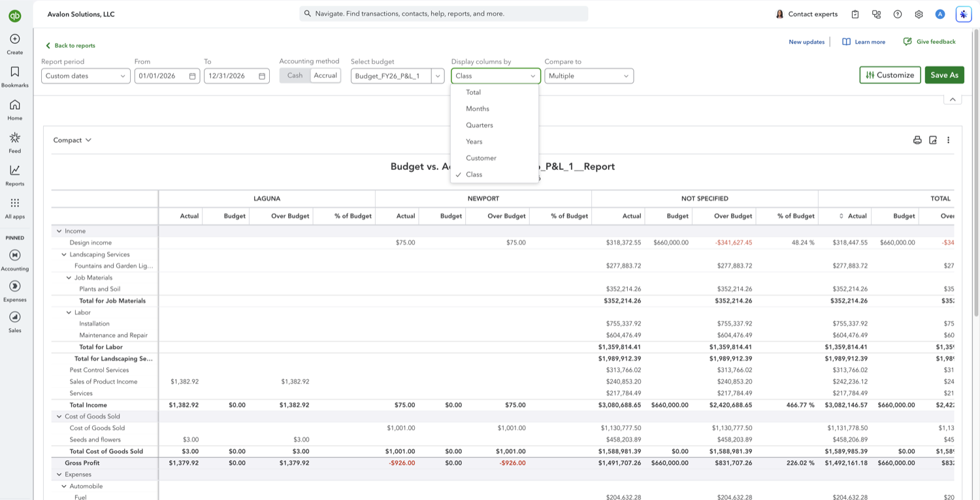Screen dimensions: 980x500
Task: Open the Compare to dropdown
Action: click(x=589, y=76)
